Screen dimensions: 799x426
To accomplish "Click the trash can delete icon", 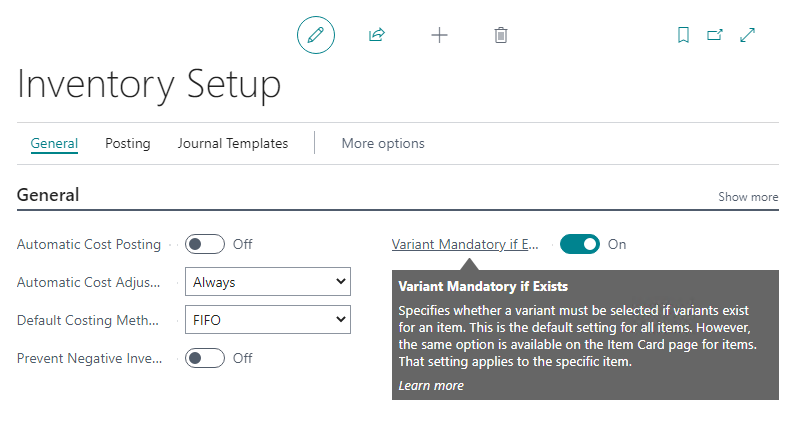I will coord(501,35).
